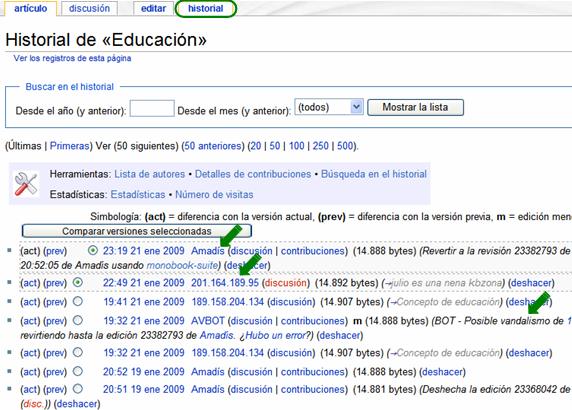The height and width of the screenshot is (410, 572).
Task: Go to Primeras revisions link
Action: [x=69, y=146]
